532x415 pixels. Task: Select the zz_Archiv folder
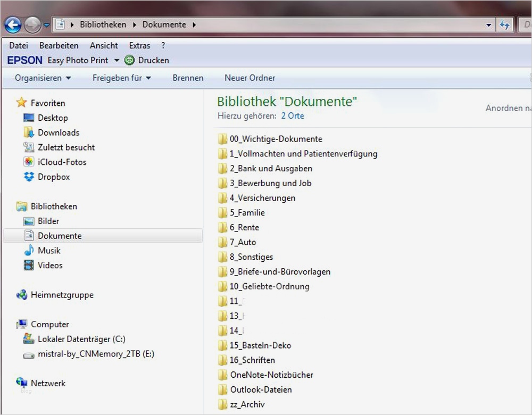coord(247,404)
